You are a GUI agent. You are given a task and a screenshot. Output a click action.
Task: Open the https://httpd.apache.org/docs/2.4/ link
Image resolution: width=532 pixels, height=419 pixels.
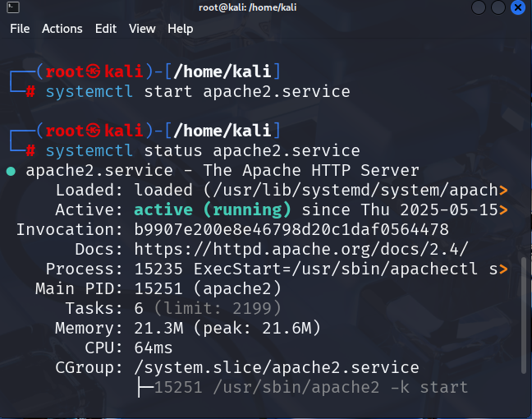click(x=301, y=250)
